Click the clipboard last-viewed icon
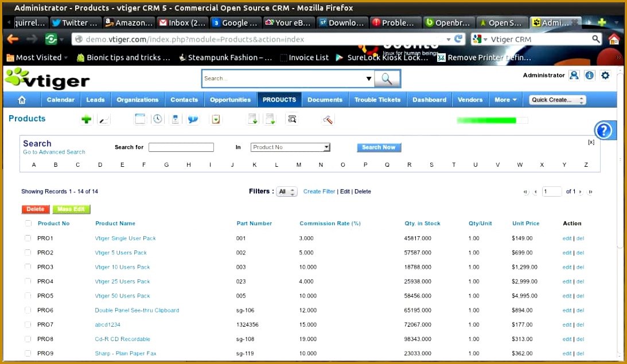The height and width of the screenshot is (364, 627). pos(216,119)
